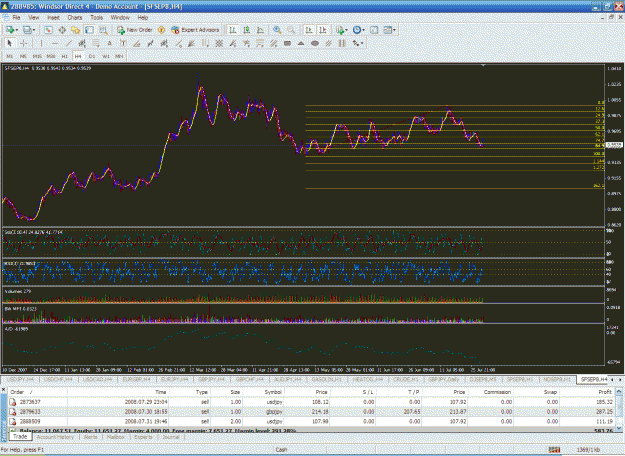
Task: Select the crosshair cursor tool
Action: pyautogui.click(x=24, y=43)
